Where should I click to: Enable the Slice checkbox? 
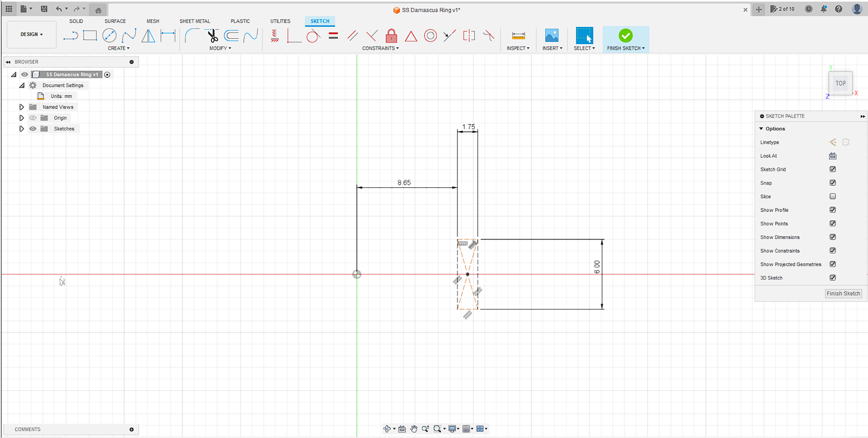tap(833, 196)
